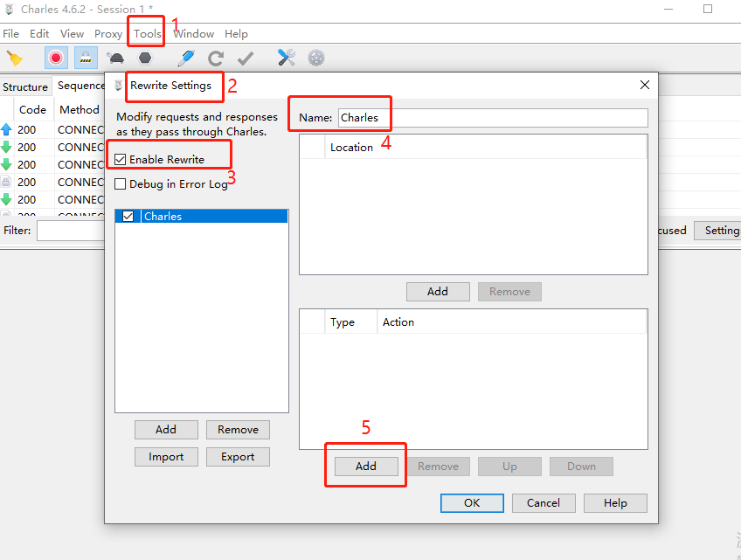
Task: Open the View menu
Action: click(72, 33)
